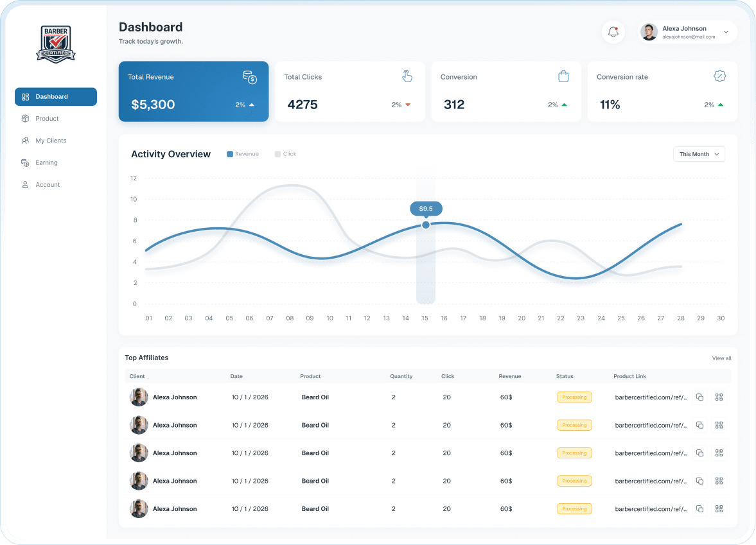Click the View all link above the table
Screen dimensions: 756x545
[x=721, y=358]
